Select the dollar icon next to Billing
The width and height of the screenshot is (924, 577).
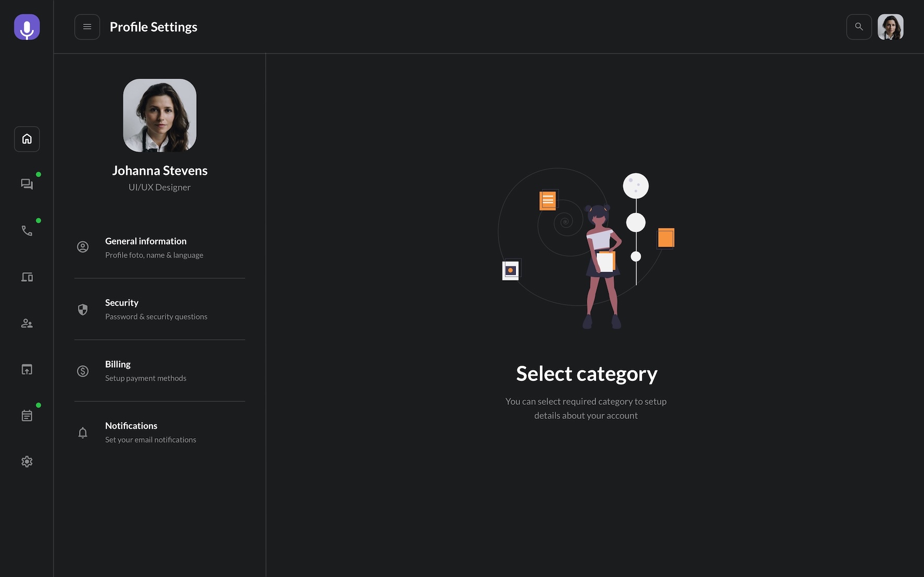point(82,371)
